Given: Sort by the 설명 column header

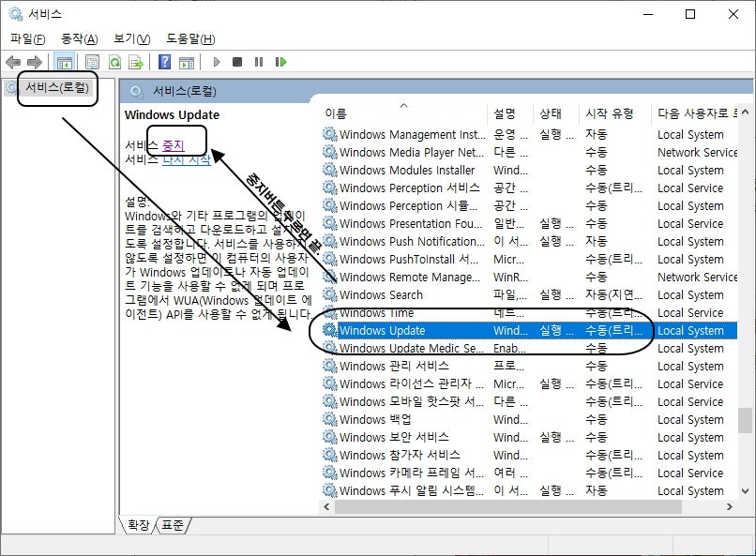Looking at the screenshot, I should 510,113.
